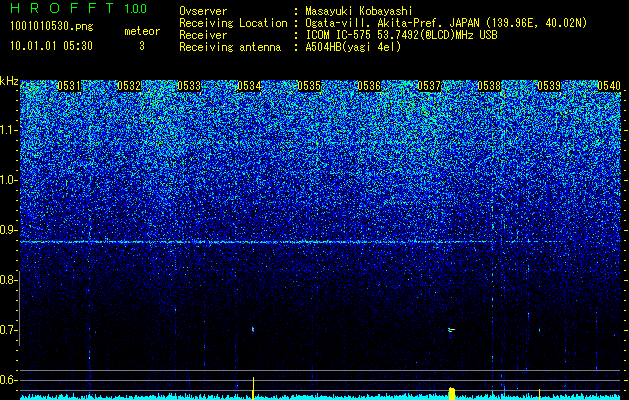Image resolution: width=629 pixels, height=400 pixels.
Task: Click the 0.6 kHz axis label
Action: point(9,380)
